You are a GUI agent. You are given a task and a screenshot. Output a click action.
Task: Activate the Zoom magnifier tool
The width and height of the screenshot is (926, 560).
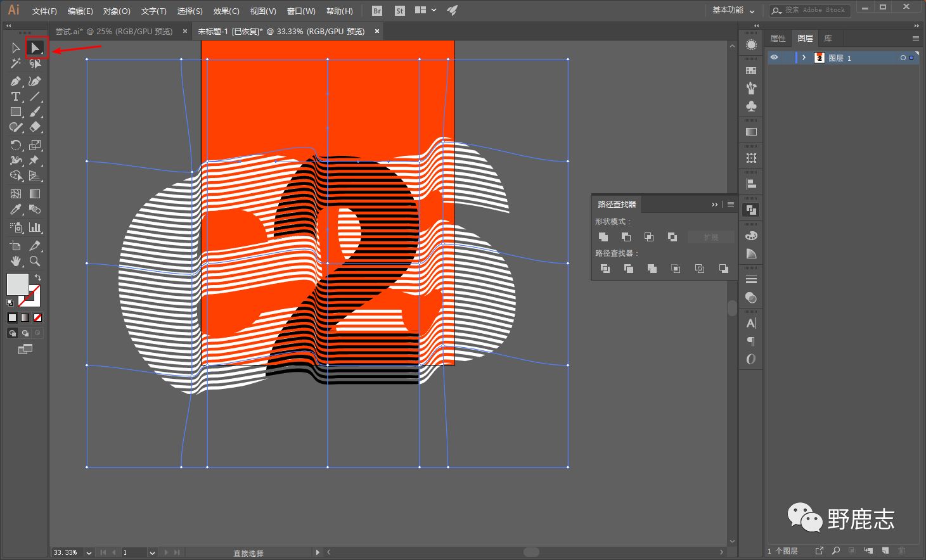(x=35, y=261)
